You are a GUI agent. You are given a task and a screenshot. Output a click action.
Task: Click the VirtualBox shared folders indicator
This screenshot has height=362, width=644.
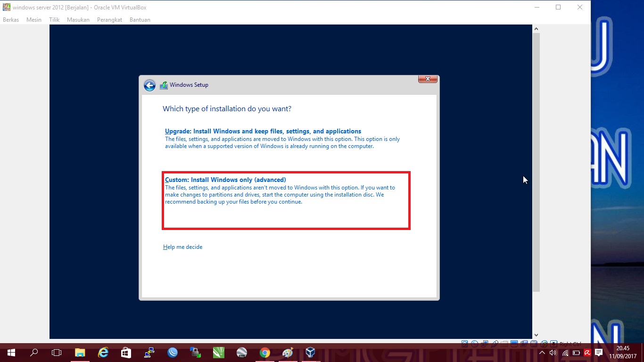pos(504,344)
